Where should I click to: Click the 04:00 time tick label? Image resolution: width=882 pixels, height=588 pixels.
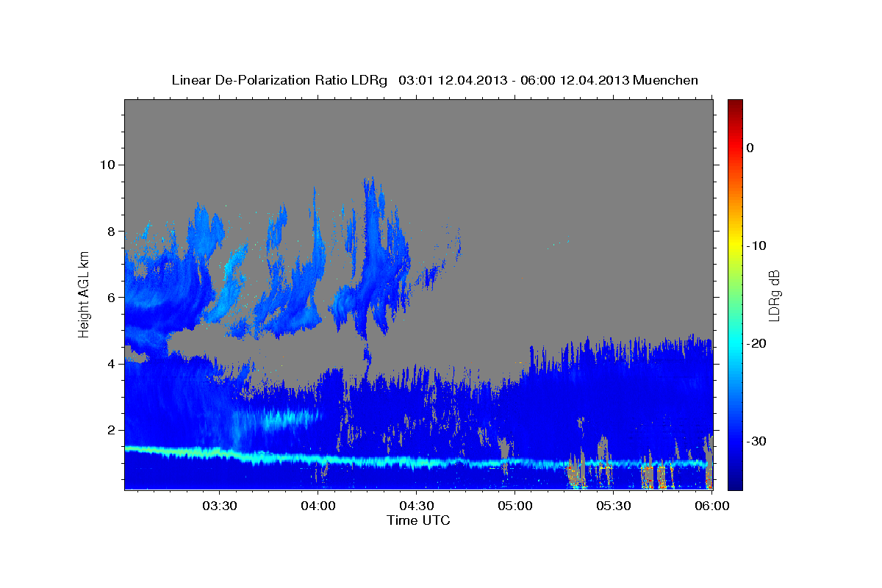click(318, 506)
